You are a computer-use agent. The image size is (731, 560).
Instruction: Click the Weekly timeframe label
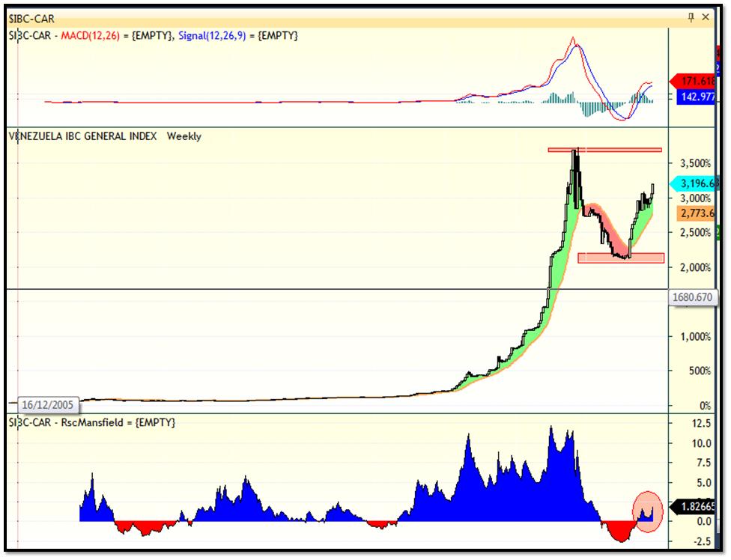pos(184,136)
